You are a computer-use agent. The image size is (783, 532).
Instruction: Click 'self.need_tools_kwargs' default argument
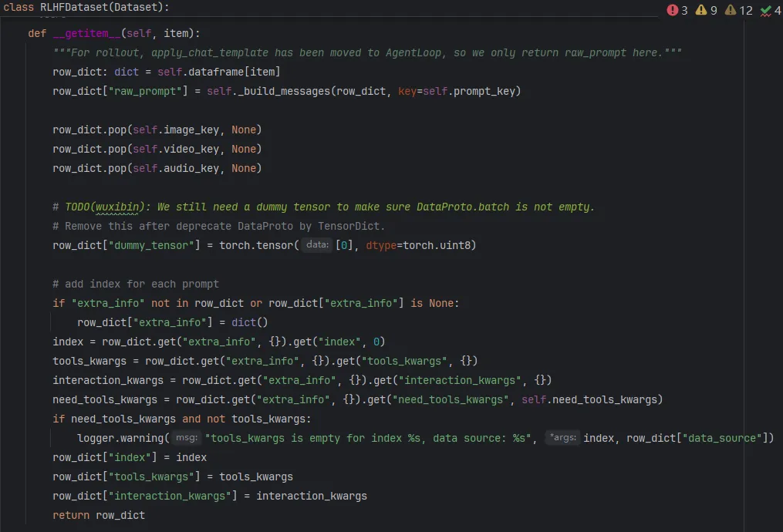[x=589, y=399]
